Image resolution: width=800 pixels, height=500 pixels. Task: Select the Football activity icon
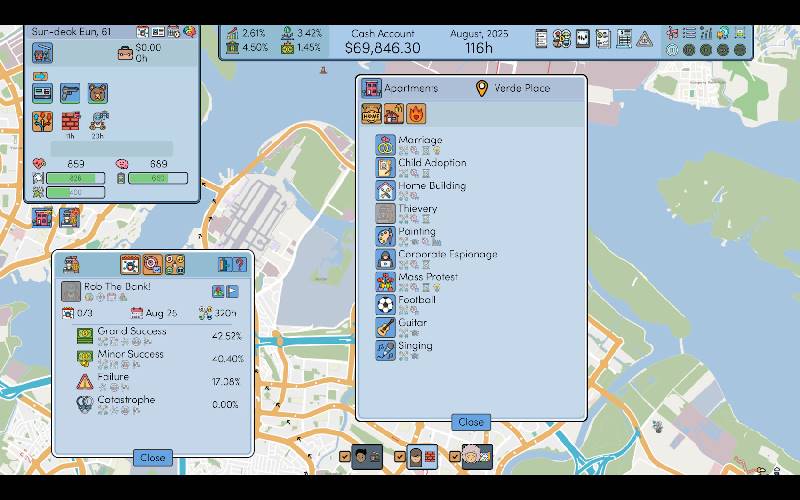coord(386,305)
